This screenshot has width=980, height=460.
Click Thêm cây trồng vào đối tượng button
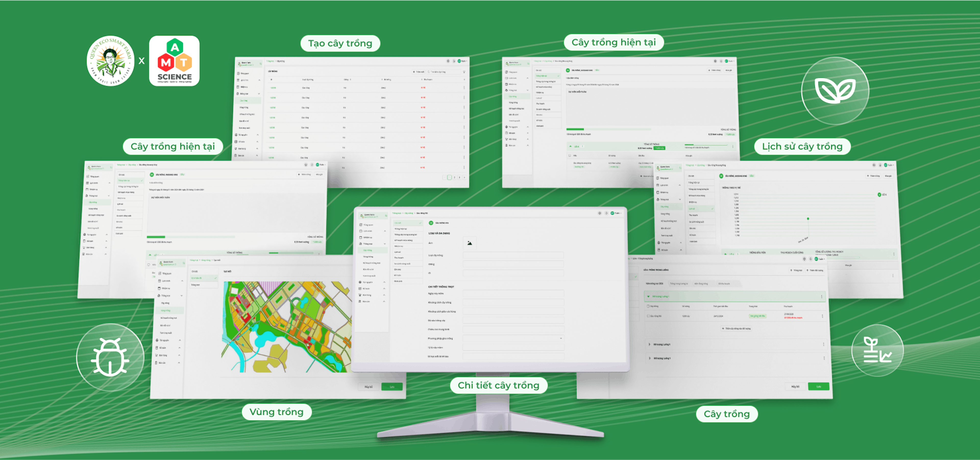click(x=736, y=328)
